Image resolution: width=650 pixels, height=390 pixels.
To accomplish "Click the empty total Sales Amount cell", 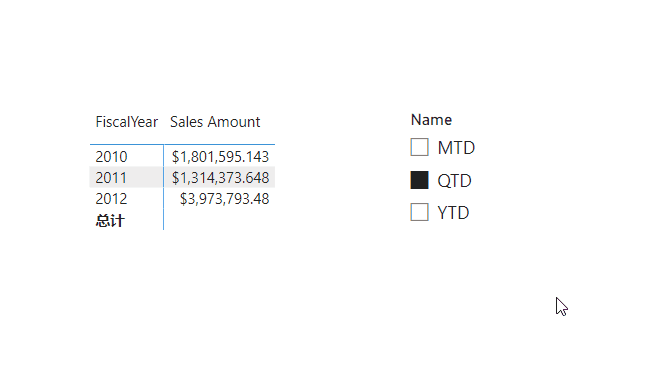I will 220,220.
